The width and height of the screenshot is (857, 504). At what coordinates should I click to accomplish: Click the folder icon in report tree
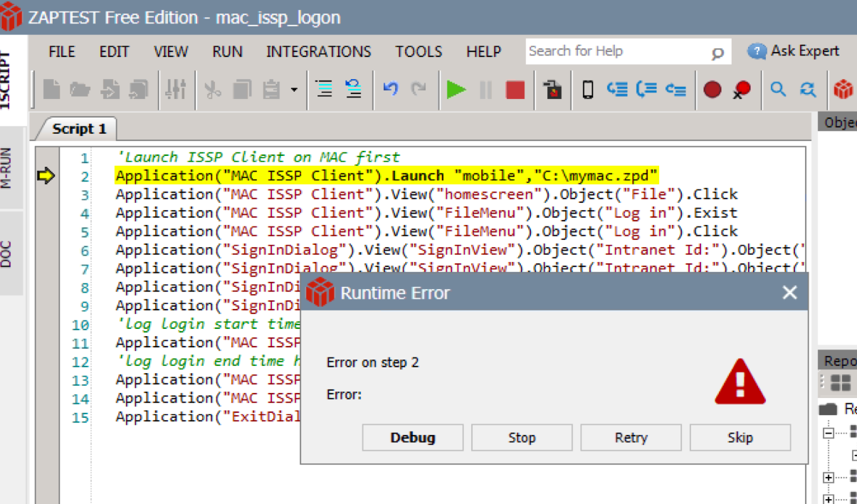(x=828, y=409)
